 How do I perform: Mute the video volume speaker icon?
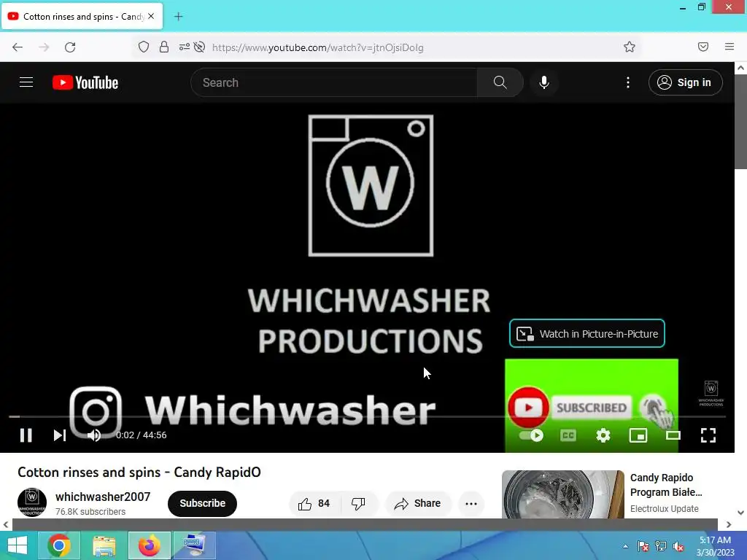(94, 435)
